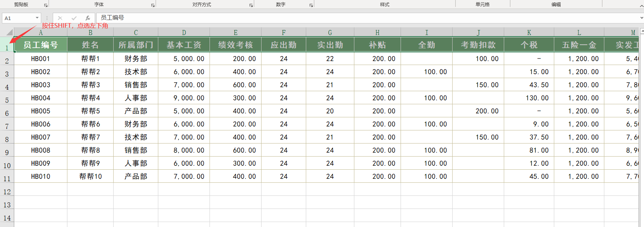Open the Font (字体) dialog launcher

coord(153,5)
